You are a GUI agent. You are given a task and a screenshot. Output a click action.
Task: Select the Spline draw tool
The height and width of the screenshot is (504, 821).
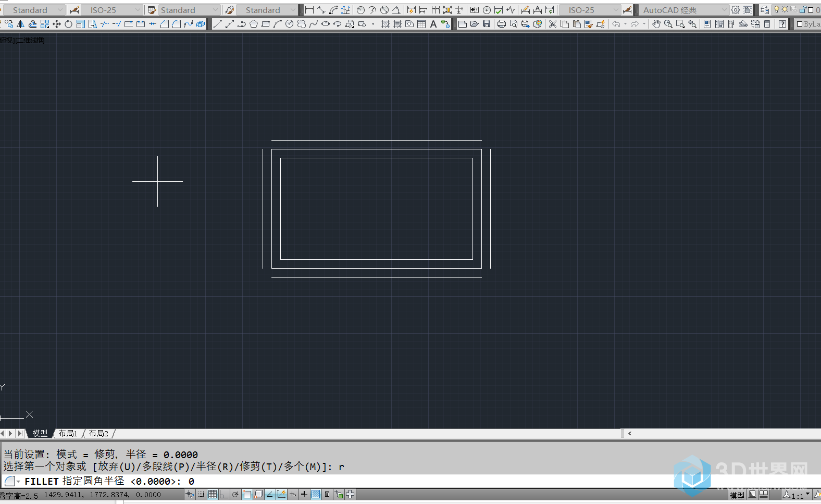coord(314,24)
